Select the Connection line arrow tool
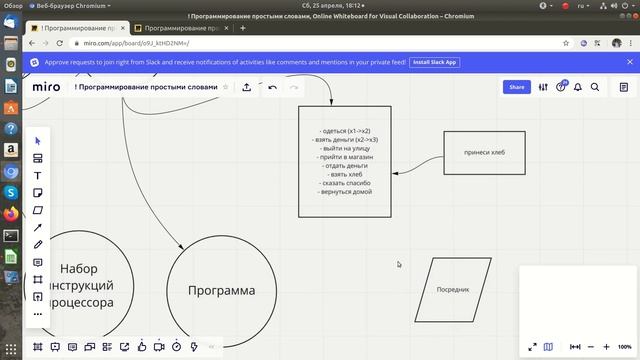This screenshot has width=640, height=360. click(x=38, y=227)
